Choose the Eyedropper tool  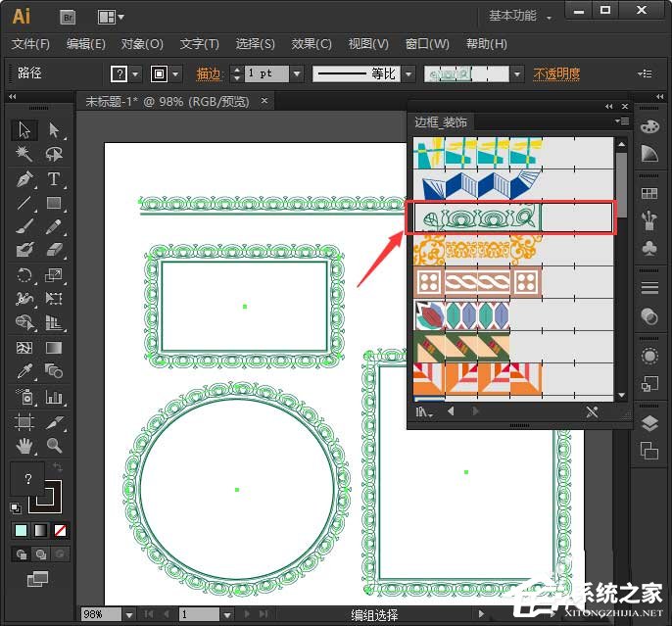tap(24, 371)
